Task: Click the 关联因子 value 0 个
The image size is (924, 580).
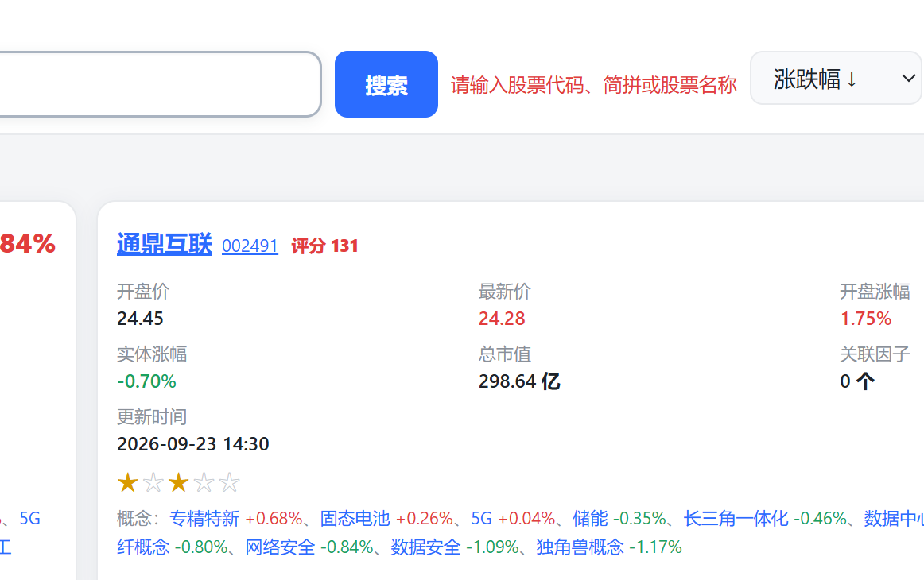Action: click(x=857, y=381)
